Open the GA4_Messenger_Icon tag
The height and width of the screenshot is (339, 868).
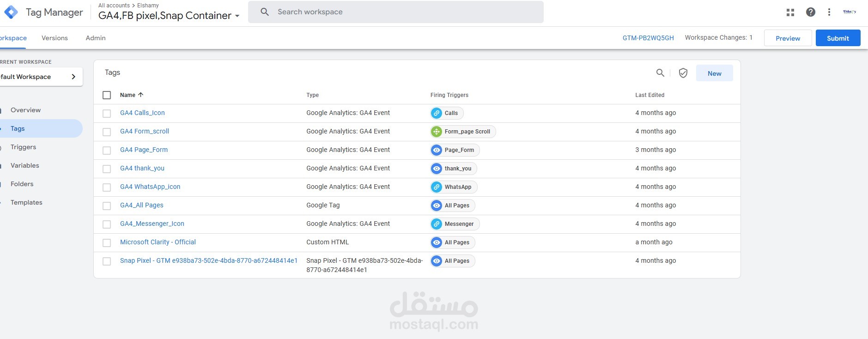152,224
